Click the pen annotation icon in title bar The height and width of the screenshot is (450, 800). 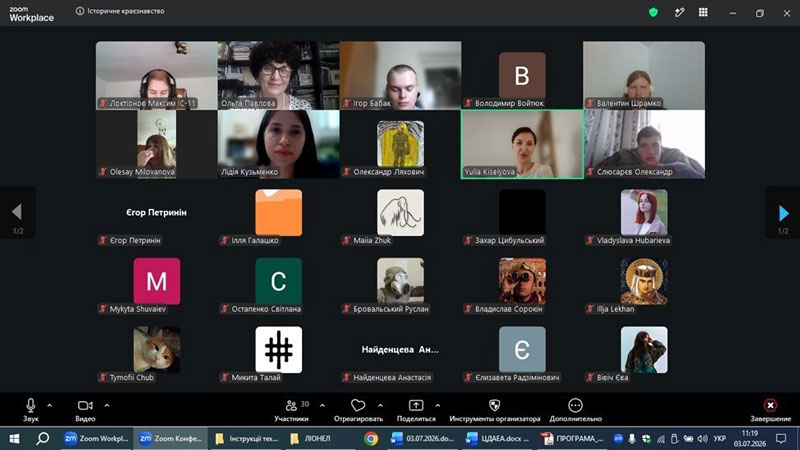coord(679,12)
